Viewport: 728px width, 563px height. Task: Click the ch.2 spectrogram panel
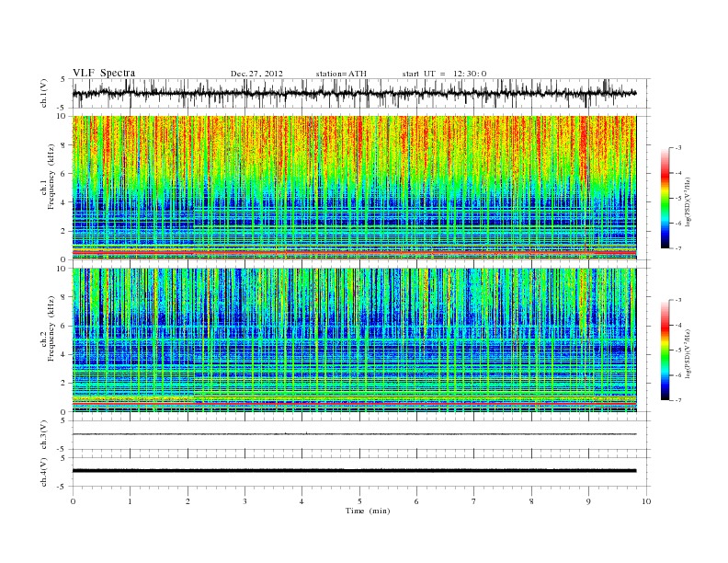354,340
